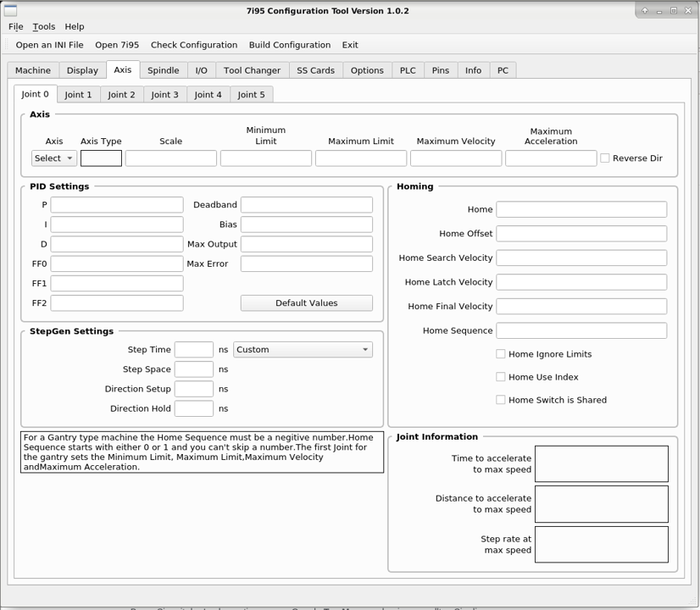This screenshot has width=700, height=610.
Task: Click Build Configuration
Action: pos(290,45)
